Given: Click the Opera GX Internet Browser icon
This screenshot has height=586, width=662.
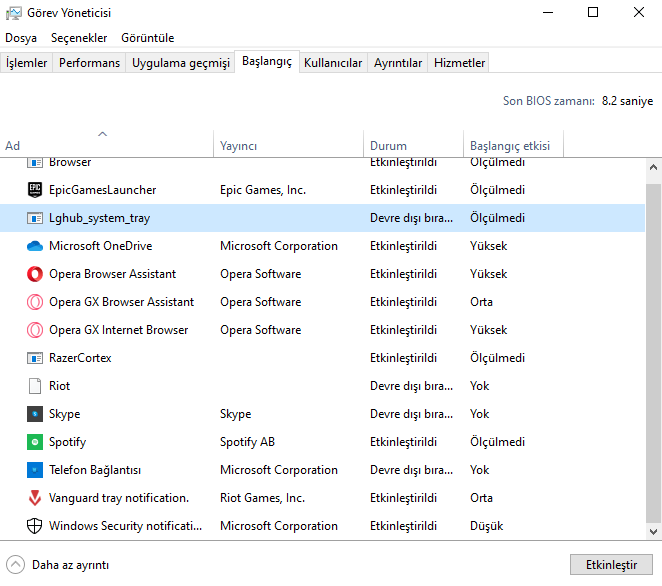Looking at the screenshot, I should (x=35, y=330).
